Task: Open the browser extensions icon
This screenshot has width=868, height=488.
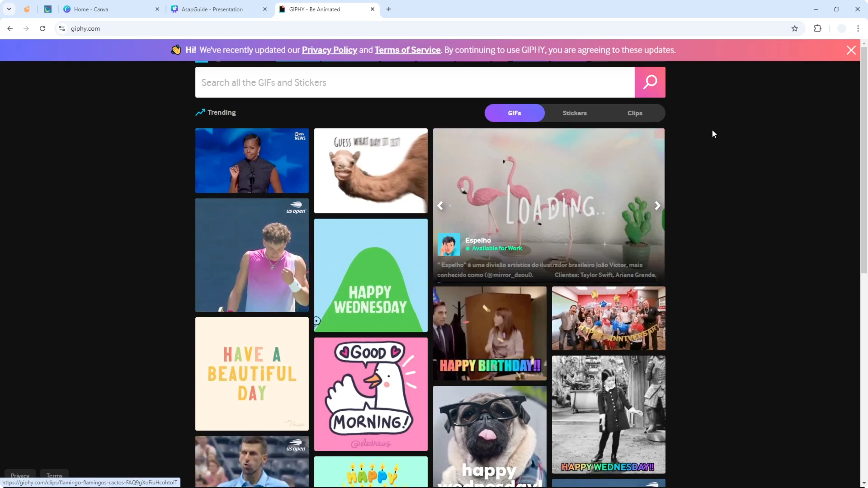Action: click(x=818, y=29)
